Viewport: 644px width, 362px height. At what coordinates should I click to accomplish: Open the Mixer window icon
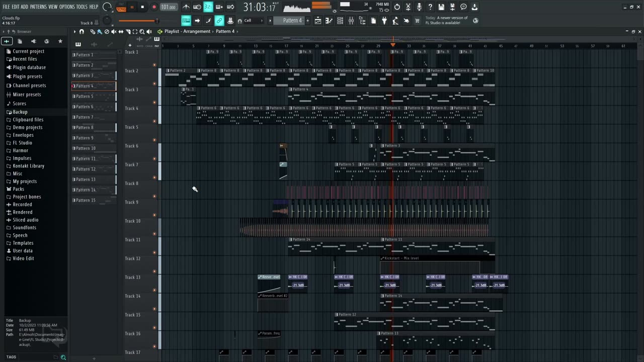point(351,21)
